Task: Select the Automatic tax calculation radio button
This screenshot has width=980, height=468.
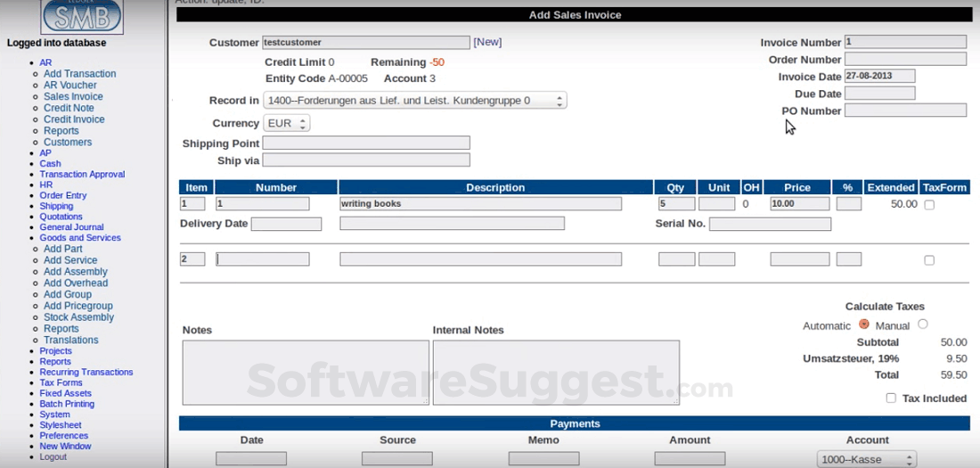Action: (863, 324)
